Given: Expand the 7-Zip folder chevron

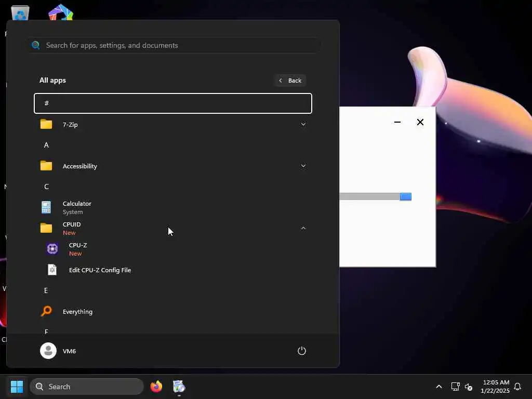Looking at the screenshot, I should tap(303, 124).
